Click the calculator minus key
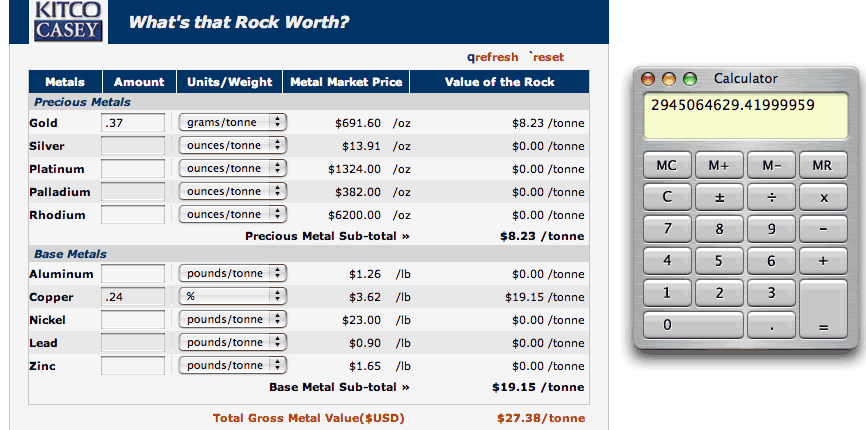The width and height of the screenshot is (866, 430). [x=823, y=229]
